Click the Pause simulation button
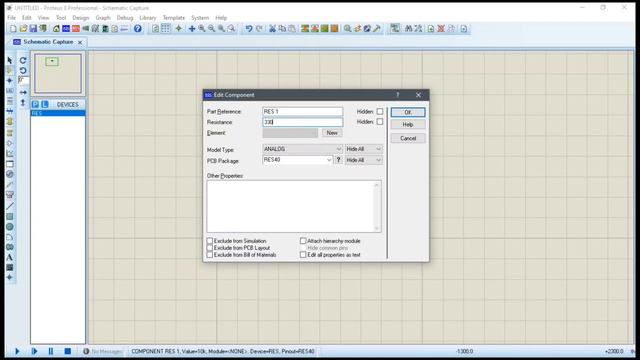The width and height of the screenshot is (640, 360). [51, 351]
